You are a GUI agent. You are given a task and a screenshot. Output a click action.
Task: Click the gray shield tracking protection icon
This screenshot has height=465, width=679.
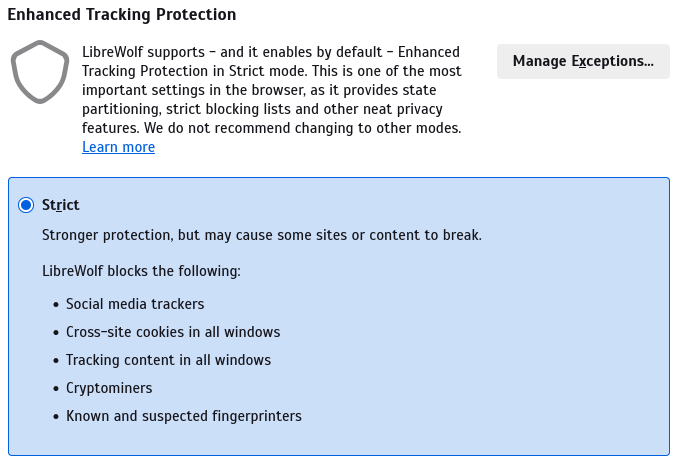tap(40, 72)
